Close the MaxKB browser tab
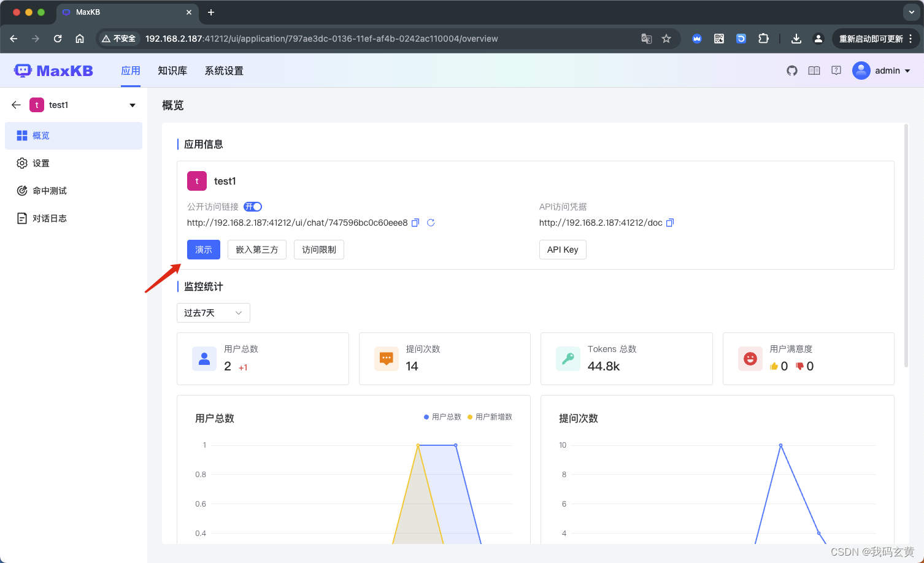Viewport: 924px width, 563px height. coord(189,12)
